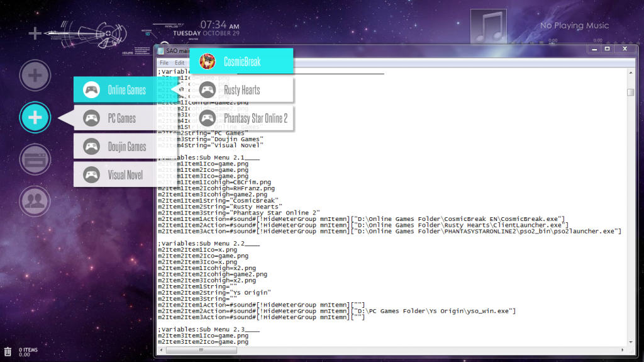Click the horizontal scrollbar thumb in Notepad
Image resolution: width=644 pixels, height=362 pixels.
(201, 349)
